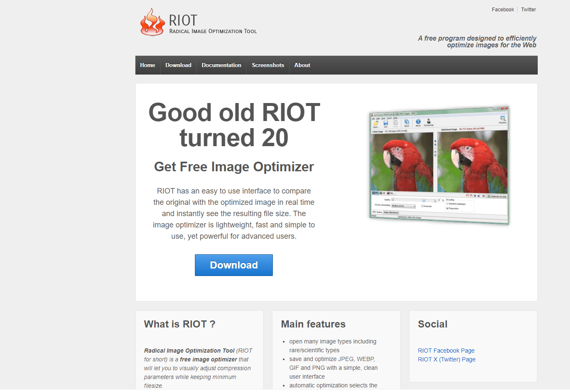
Task: Click the 'save and optimize JPEG, WEBP' feature item
Action: point(333,368)
